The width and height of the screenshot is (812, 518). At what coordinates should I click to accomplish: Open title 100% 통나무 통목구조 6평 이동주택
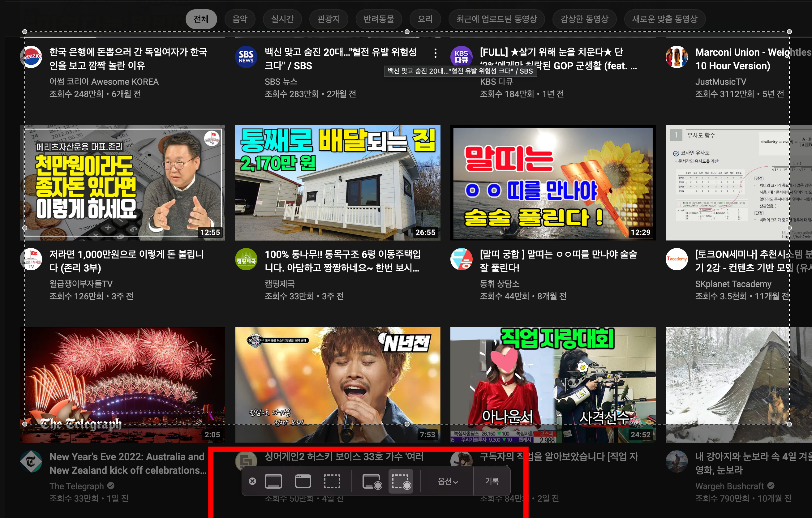coord(343,261)
